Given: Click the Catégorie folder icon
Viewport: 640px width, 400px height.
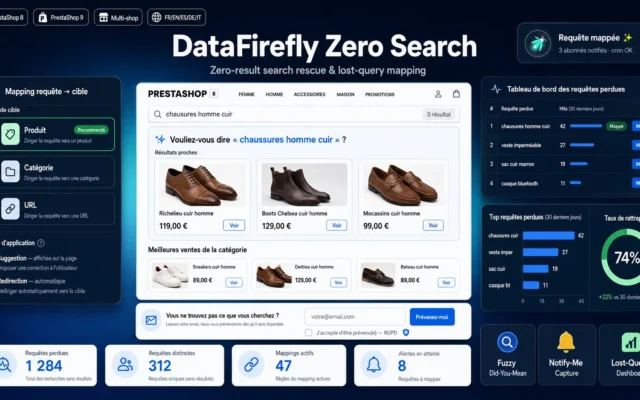Looking at the screenshot, I should click(10, 172).
